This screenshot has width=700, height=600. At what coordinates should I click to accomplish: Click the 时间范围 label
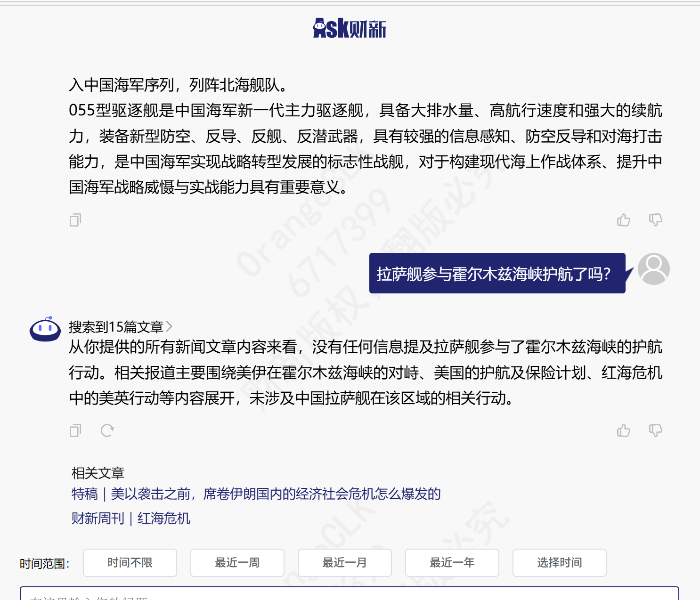[45, 563]
